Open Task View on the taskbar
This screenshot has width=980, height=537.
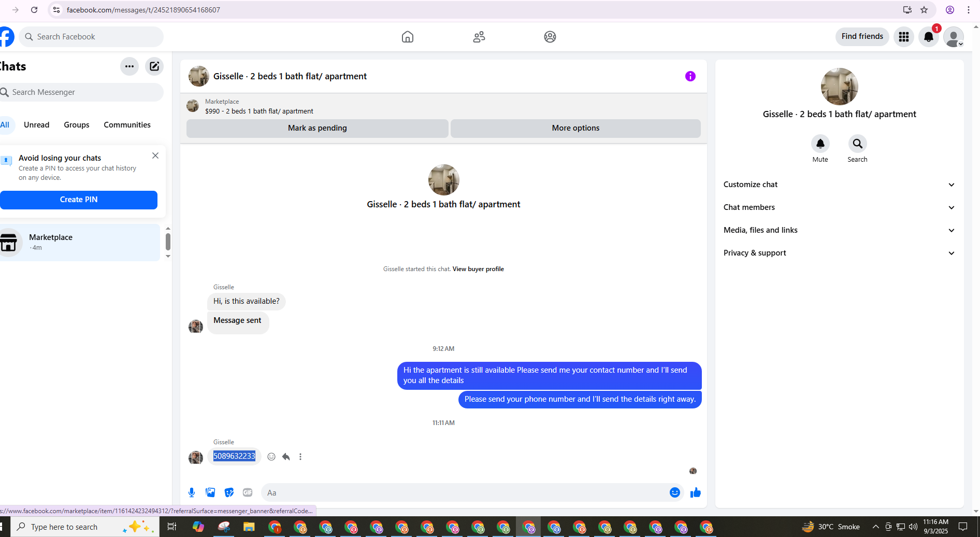click(172, 527)
